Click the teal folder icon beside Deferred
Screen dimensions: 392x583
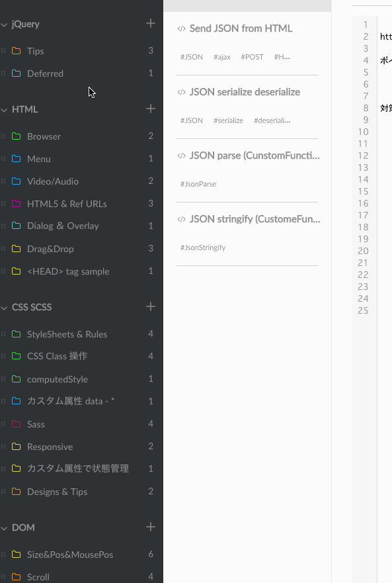(x=16, y=73)
